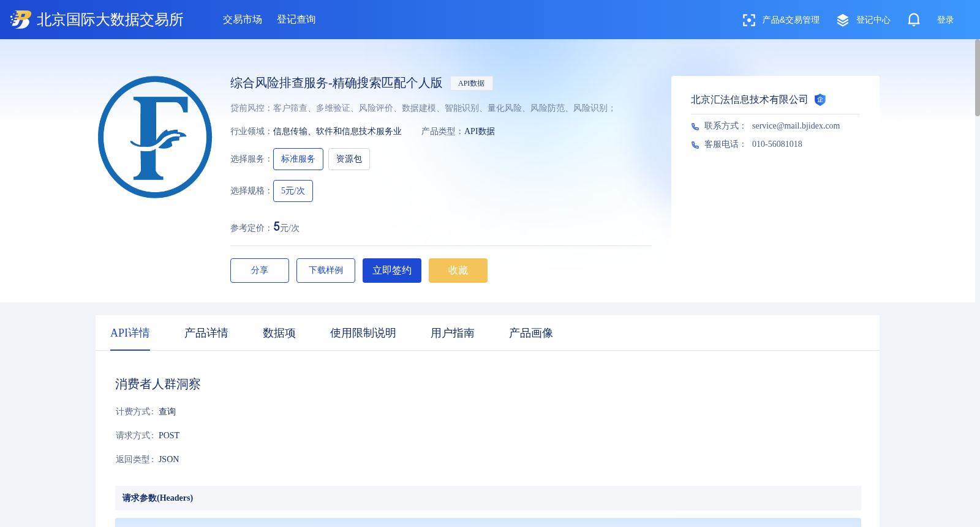Select the 标准服务 service option
This screenshot has width=980, height=527.
pos(298,159)
